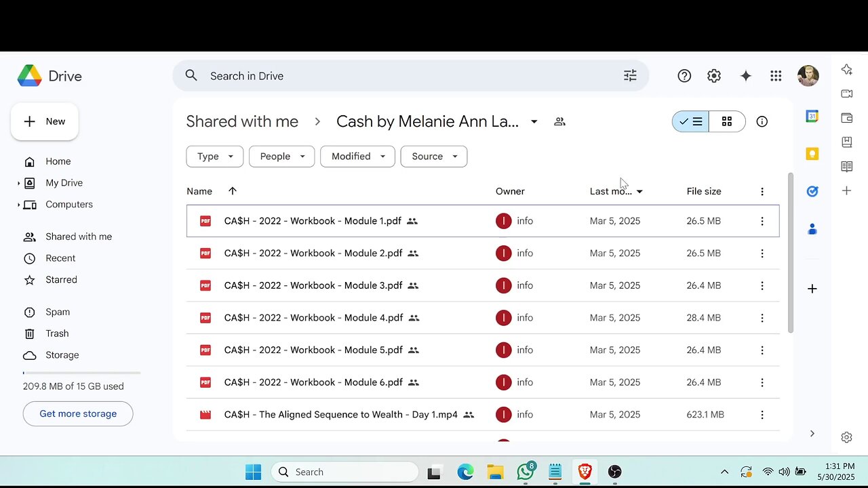This screenshot has width=868, height=488.
Task: Open column options three-dot menu in header
Action: pos(762,191)
